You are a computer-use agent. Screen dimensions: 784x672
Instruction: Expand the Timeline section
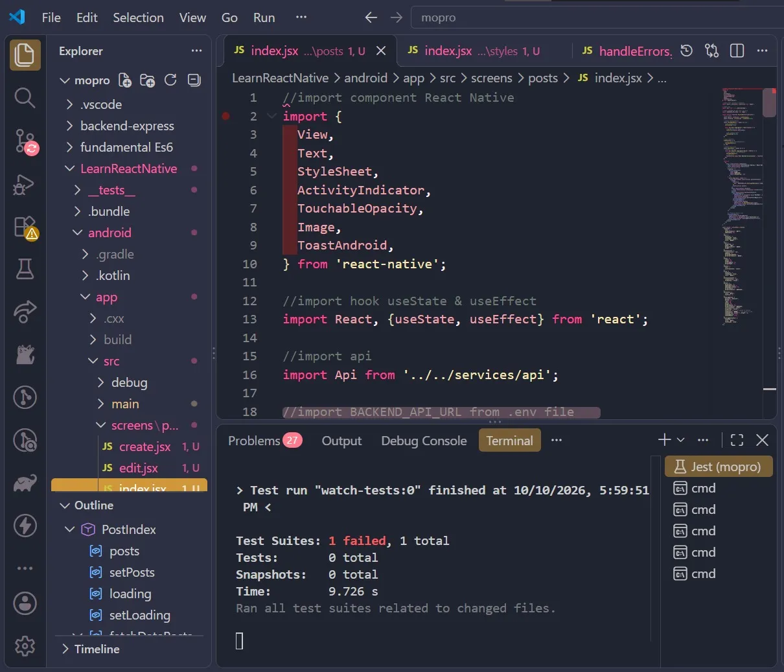pyautogui.click(x=130, y=649)
